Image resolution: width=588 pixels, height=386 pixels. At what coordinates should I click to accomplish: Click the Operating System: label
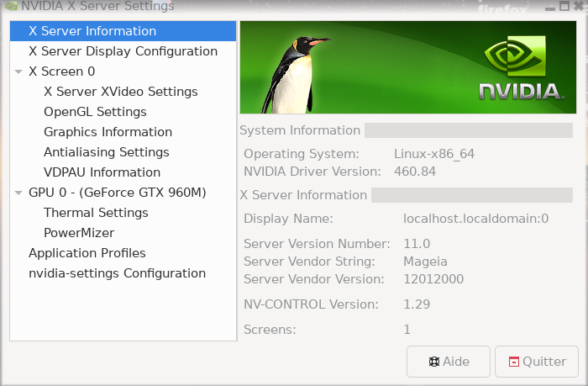pyautogui.click(x=302, y=154)
